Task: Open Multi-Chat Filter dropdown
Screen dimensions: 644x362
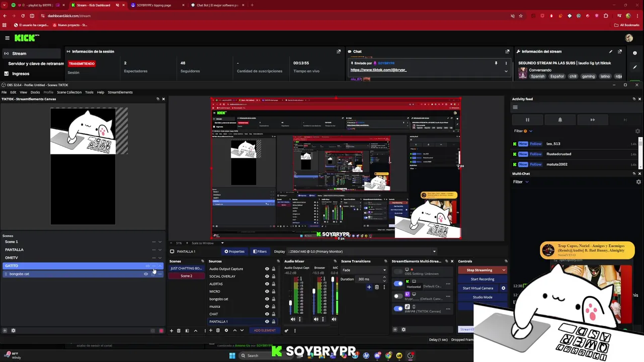Action: tap(521, 182)
